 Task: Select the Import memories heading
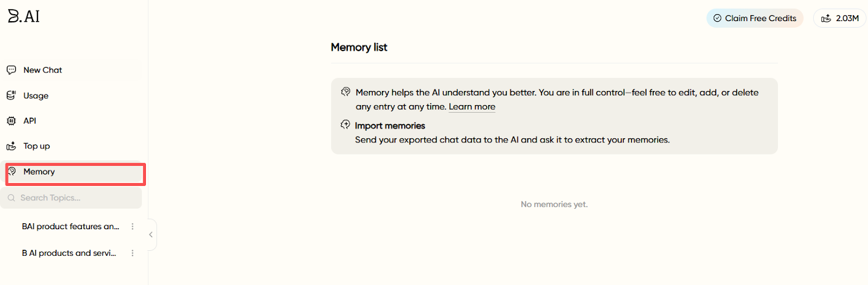coord(390,126)
